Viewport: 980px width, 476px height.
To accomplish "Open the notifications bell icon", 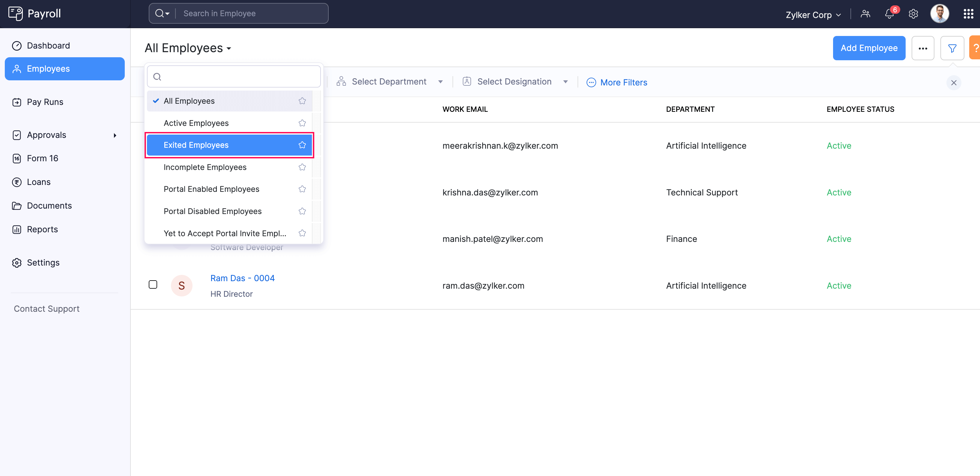I will pyautogui.click(x=889, y=14).
